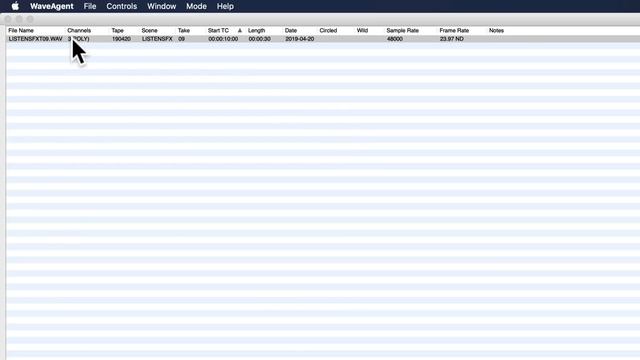
Task: Sort by Channels column header
Action: click(79, 31)
